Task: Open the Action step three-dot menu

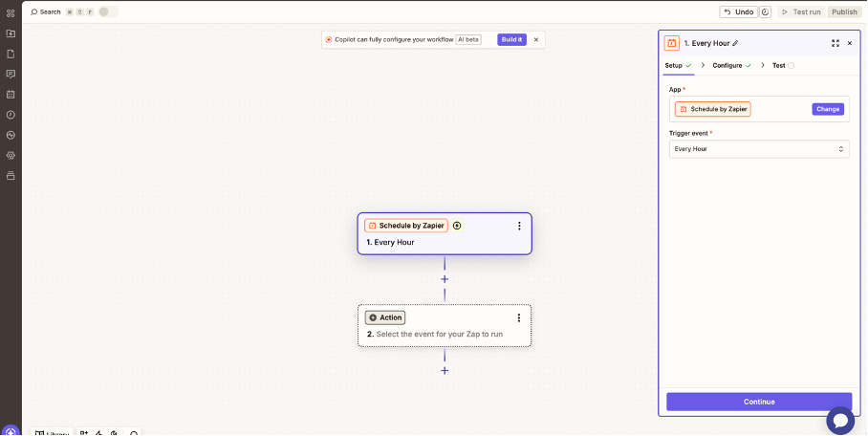Action: coord(519,317)
